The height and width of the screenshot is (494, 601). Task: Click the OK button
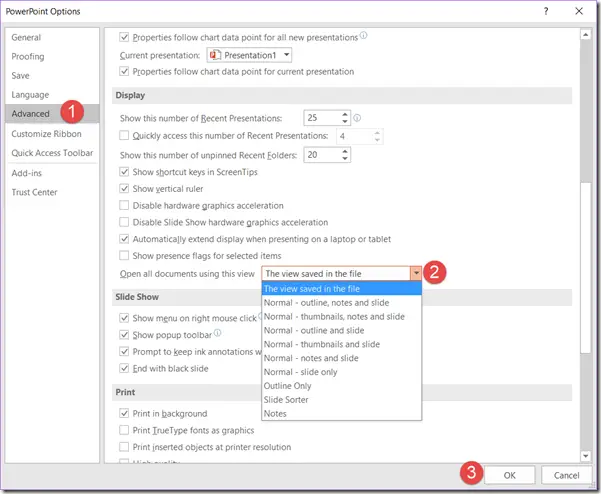click(509, 475)
